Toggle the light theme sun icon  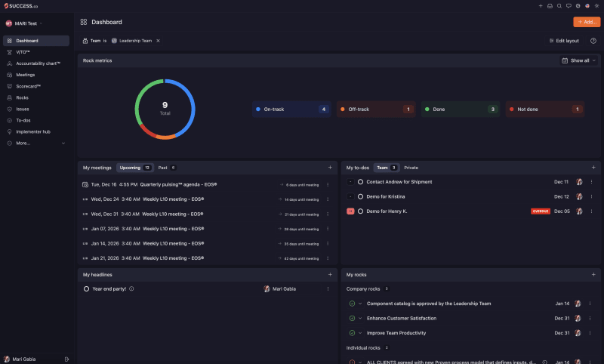(596, 6)
